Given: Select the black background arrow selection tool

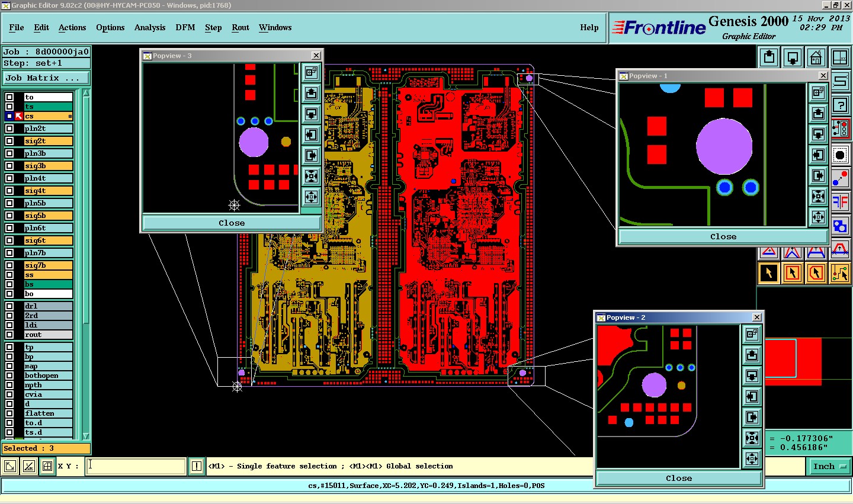Looking at the screenshot, I should click(769, 273).
